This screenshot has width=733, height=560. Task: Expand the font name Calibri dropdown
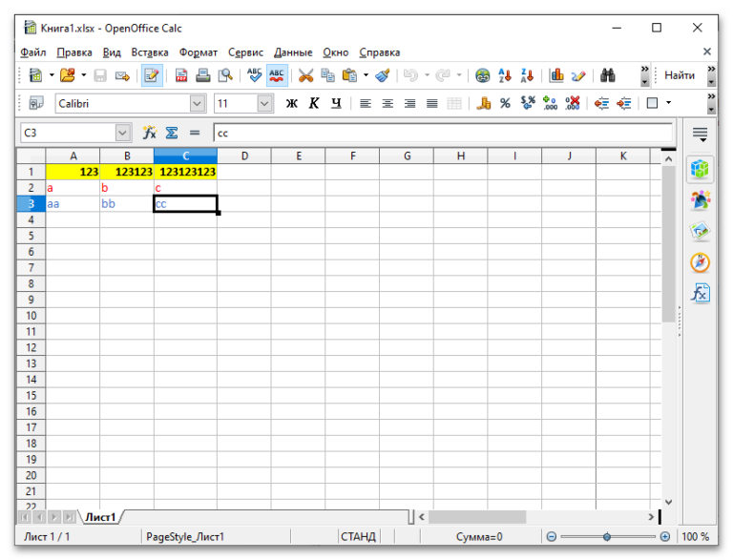point(198,103)
